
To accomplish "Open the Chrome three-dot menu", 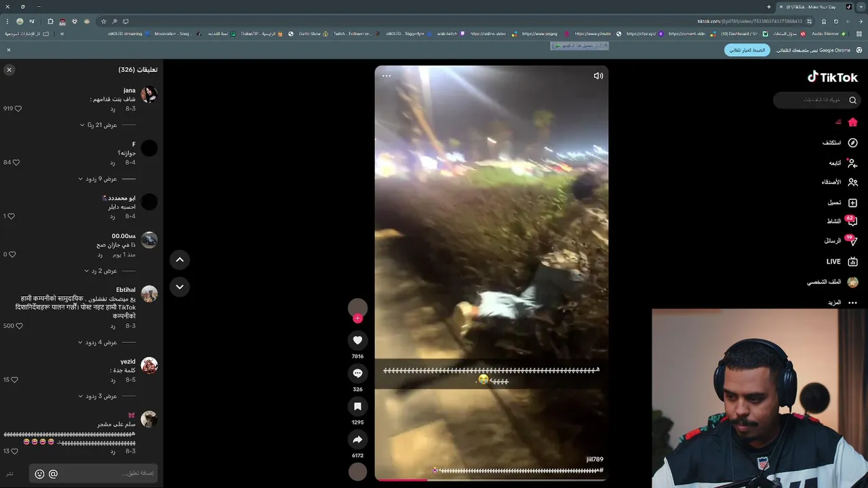I will (x=7, y=22).
